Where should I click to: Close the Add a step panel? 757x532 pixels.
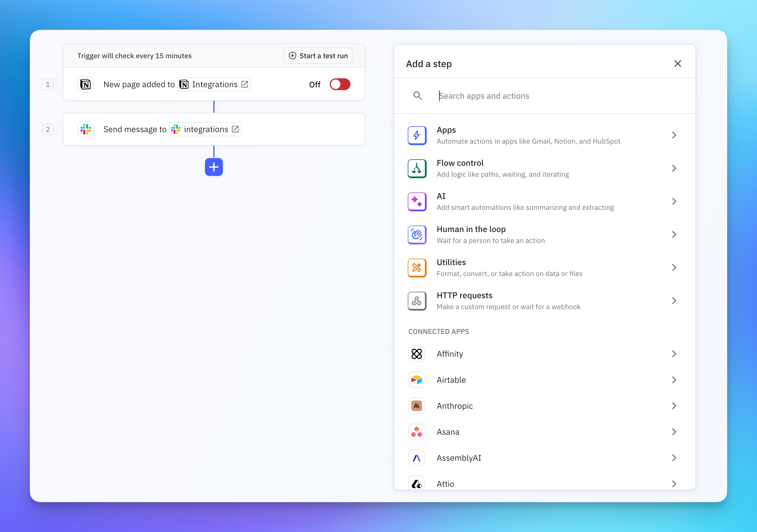pyautogui.click(x=677, y=64)
